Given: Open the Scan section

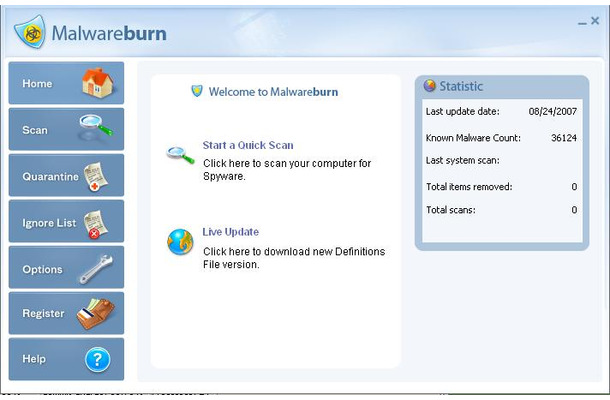Looking at the screenshot, I should point(67,129).
